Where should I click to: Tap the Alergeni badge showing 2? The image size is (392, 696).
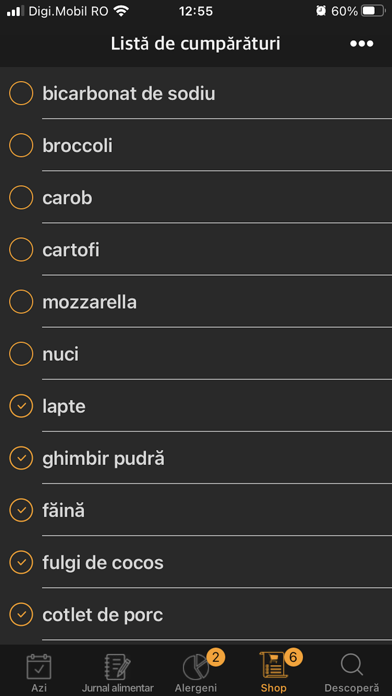tap(216, 657)
